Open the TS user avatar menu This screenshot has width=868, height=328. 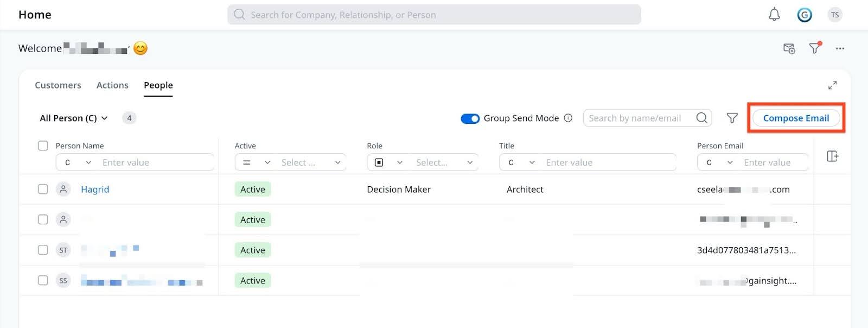click(x=835, y=15)
